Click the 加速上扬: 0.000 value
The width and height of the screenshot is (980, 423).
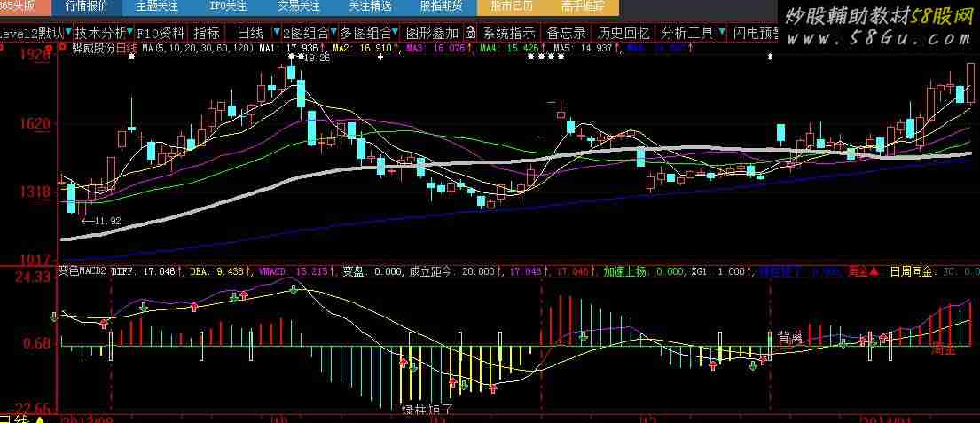point(644,271)
